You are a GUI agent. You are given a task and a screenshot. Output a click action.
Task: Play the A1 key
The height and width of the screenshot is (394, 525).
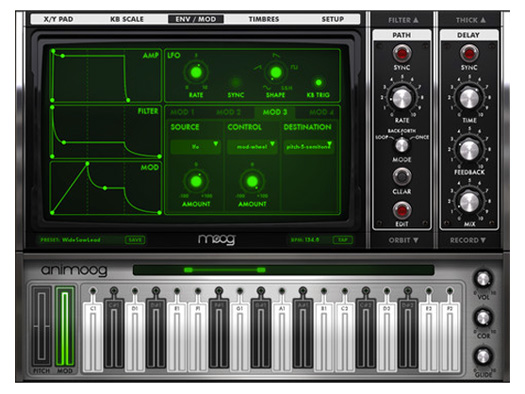282,336
